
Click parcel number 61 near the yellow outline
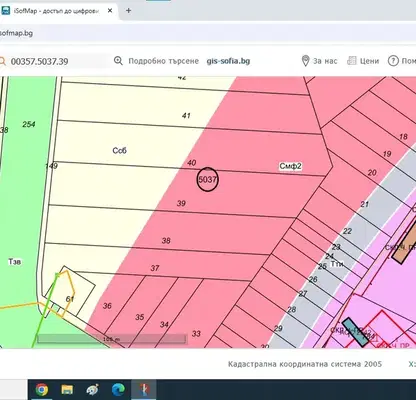(x=70, y=299)
